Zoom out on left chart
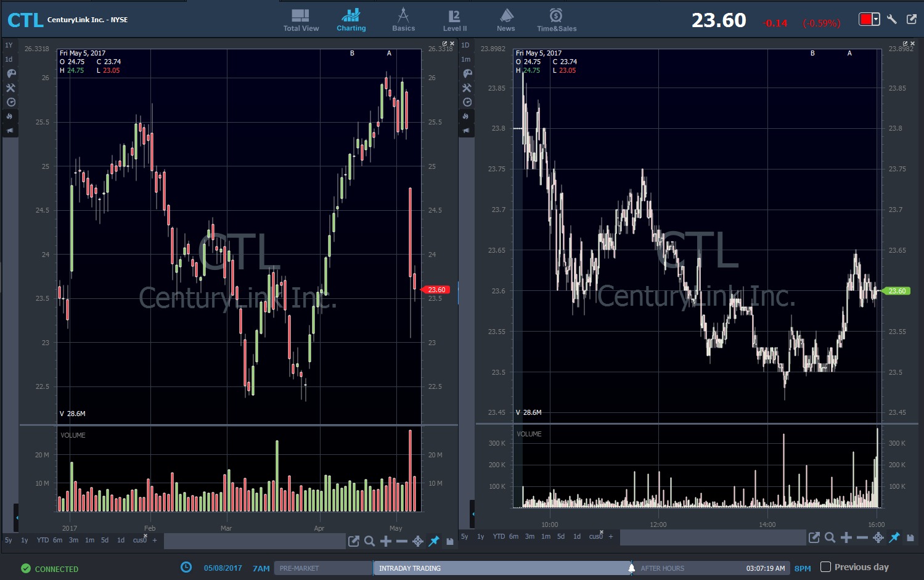The height and width of the screenshot is (580, 924). click(x=402, y=541)
